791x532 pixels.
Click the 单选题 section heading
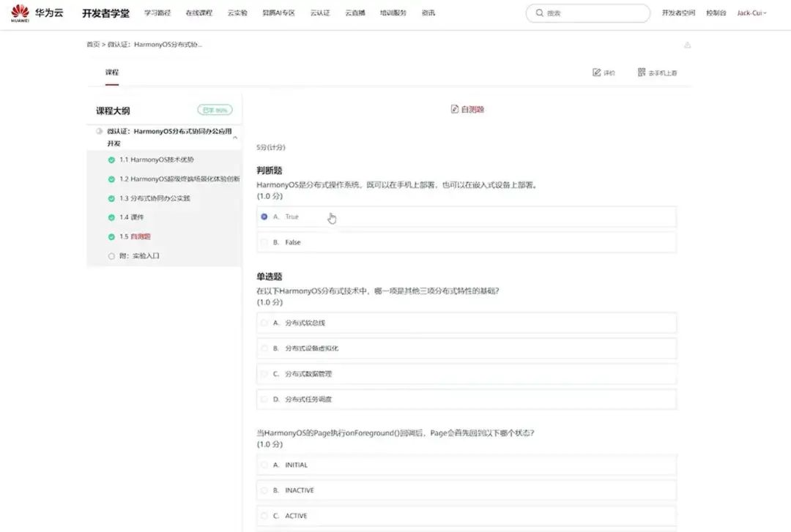(270, 277)
